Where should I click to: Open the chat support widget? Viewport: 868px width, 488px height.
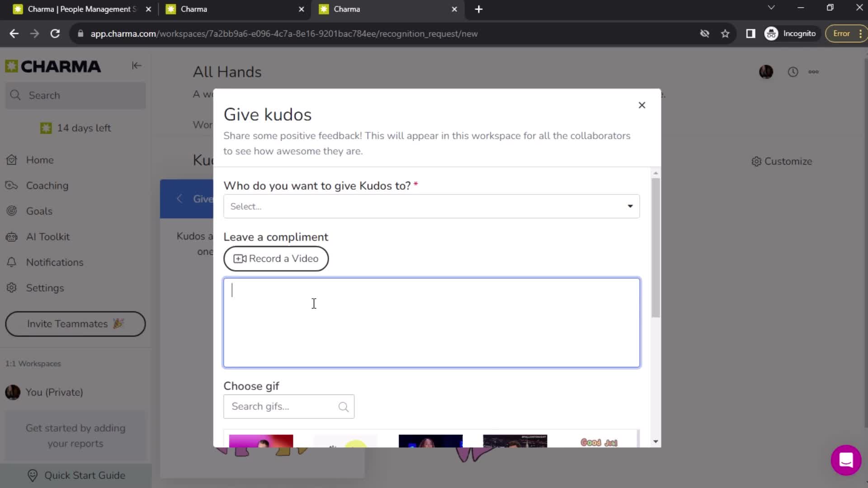click(846, 460)
